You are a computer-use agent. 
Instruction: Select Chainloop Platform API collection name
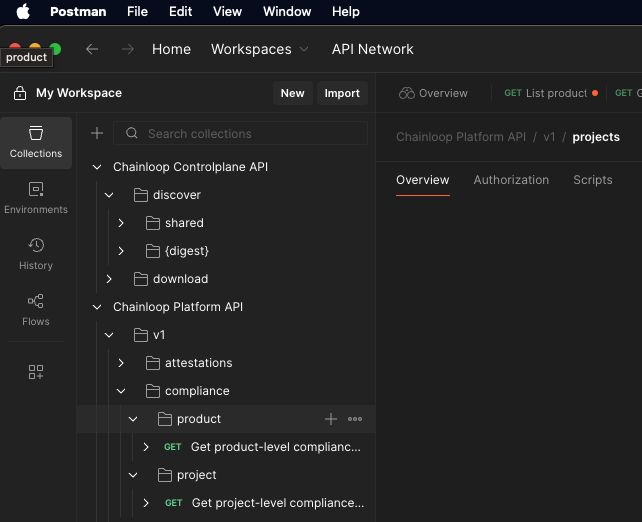tap(178, 307)
